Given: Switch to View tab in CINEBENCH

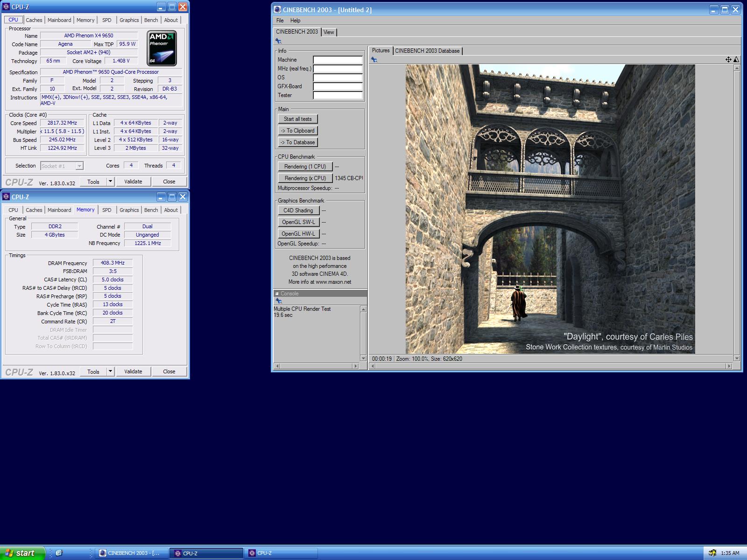Looking at the screenshot, I should pos(329,32).
